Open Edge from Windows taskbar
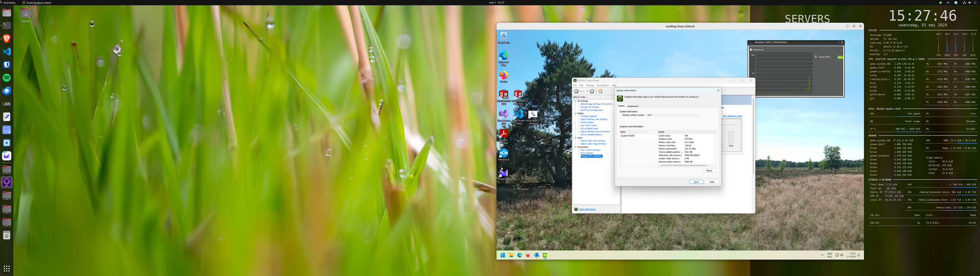 pyautogui.click(x=519, y=255)
